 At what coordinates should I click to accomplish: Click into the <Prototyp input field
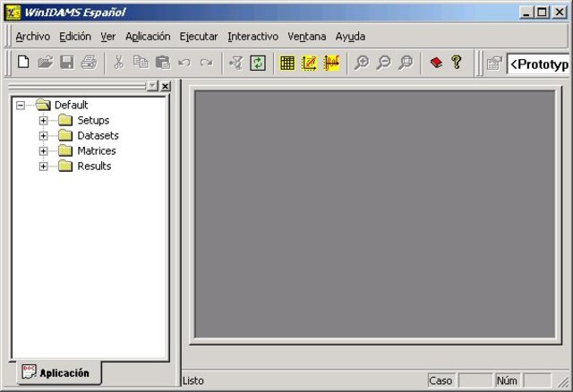coord(538,64)
